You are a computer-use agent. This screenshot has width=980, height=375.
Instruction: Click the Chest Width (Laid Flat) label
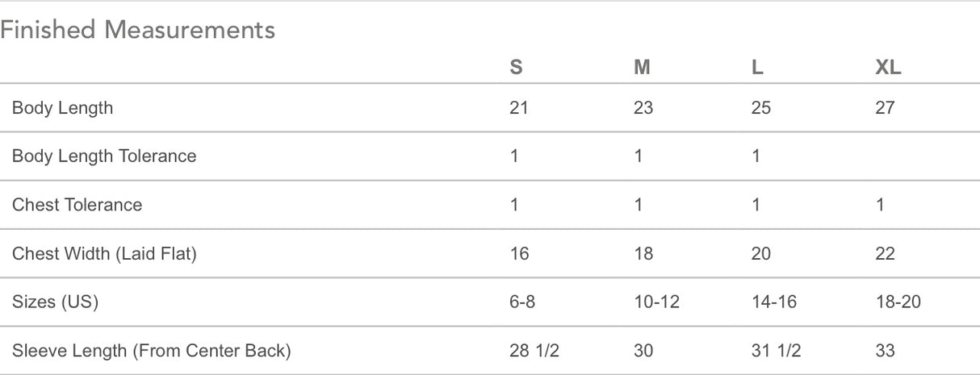point(104,254)
